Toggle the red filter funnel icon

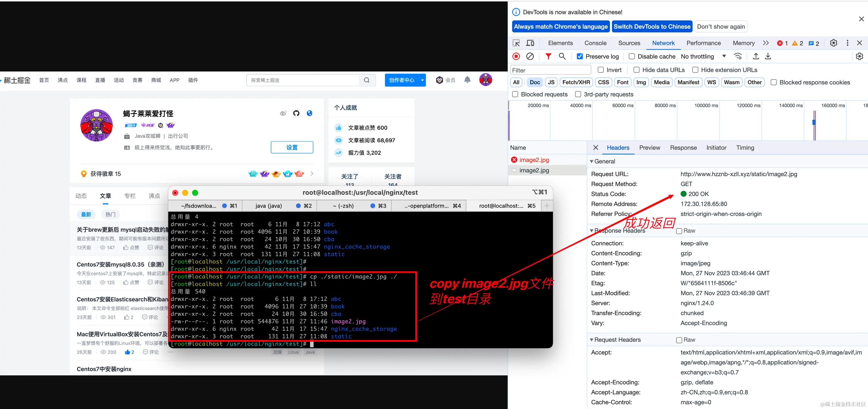(548, 56)
